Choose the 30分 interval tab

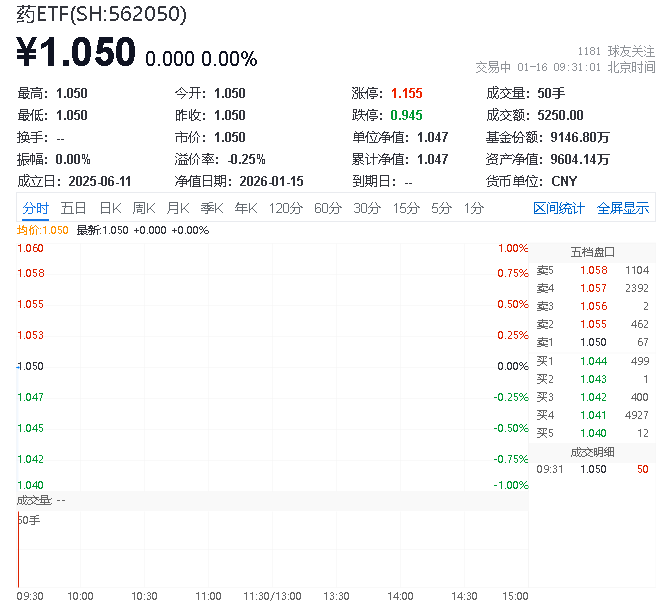(367, 208)
